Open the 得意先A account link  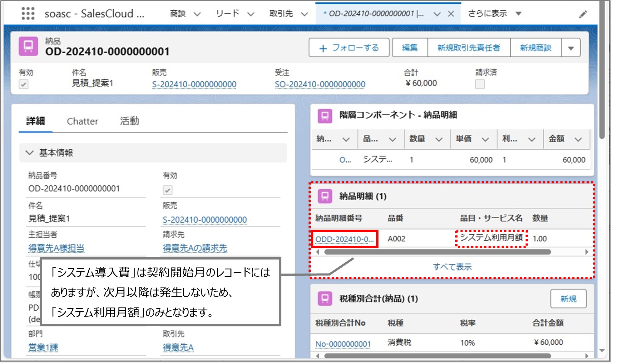[178, 347]
